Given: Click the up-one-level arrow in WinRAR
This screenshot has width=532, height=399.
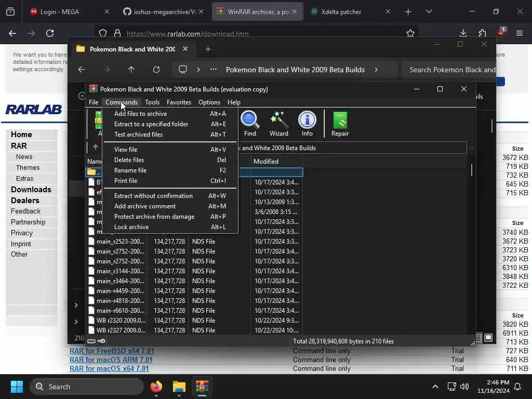Looking at the screenshot, I should pos(96,147).
